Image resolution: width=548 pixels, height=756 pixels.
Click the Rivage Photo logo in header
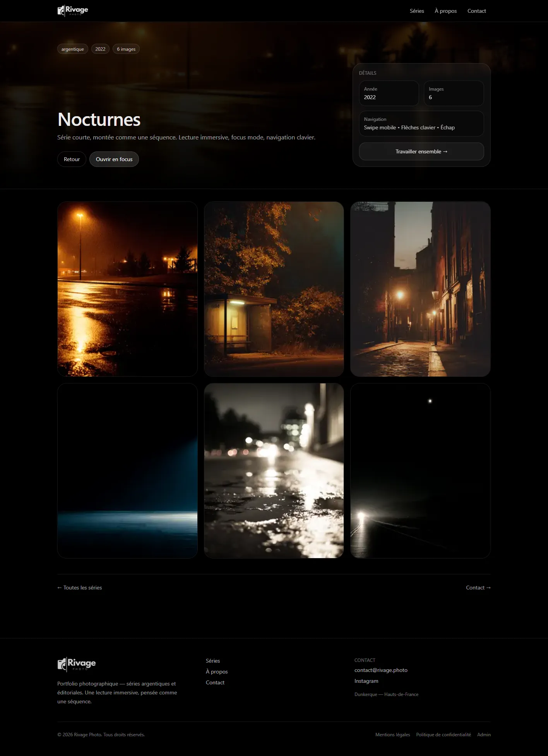click(73, 10)
